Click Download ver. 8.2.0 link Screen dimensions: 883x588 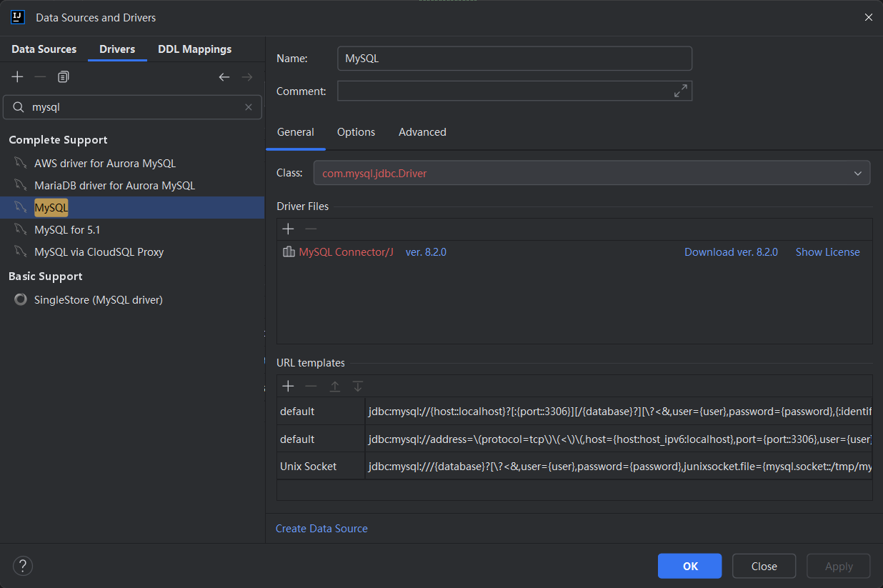point(731,251)
